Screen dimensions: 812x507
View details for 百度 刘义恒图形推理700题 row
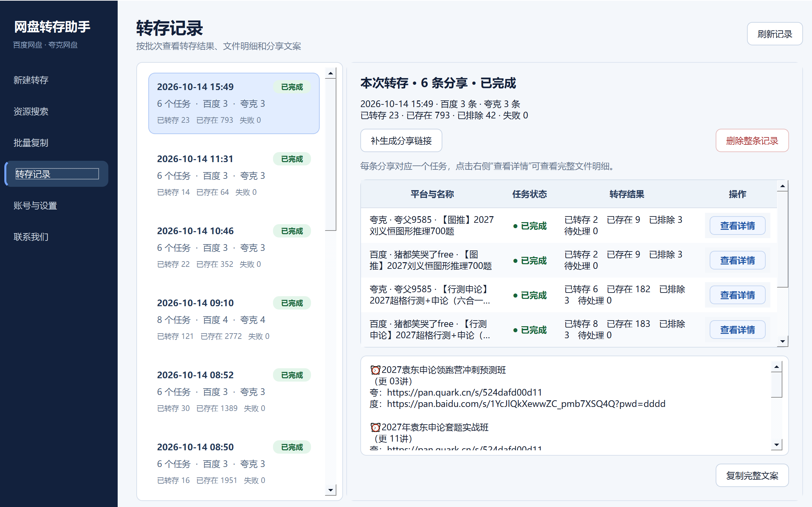click(x=737, y=260)
